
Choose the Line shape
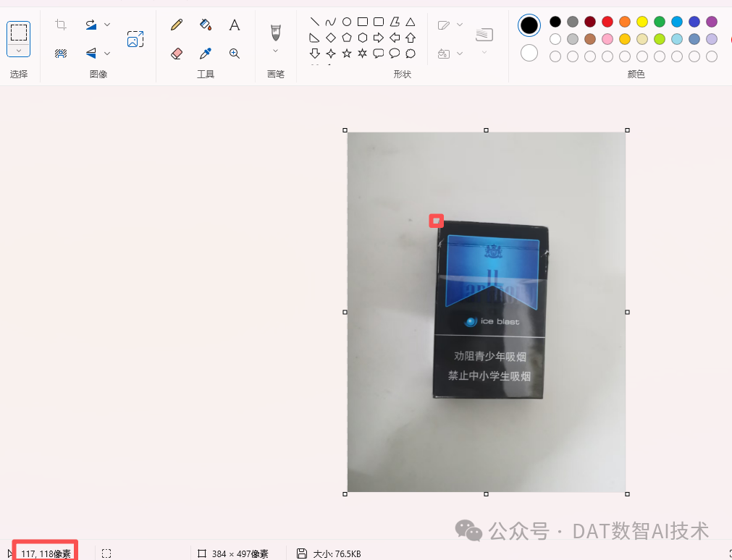pos(315,22)
